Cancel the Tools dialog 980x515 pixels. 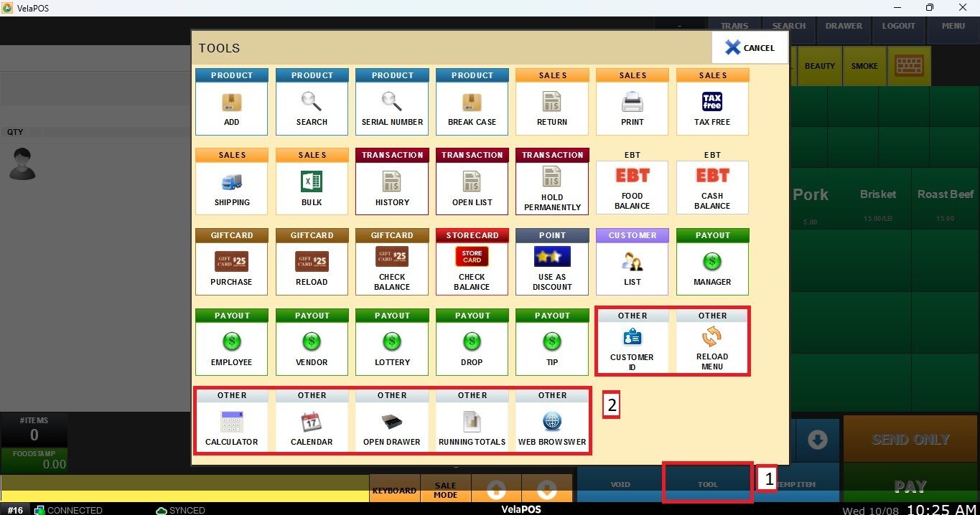point(750,48)
